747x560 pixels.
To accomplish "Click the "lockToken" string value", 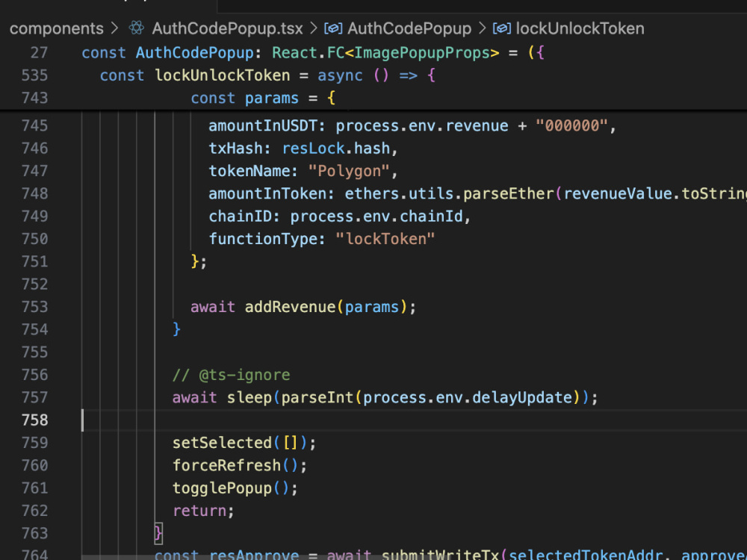I will point(385,239).
